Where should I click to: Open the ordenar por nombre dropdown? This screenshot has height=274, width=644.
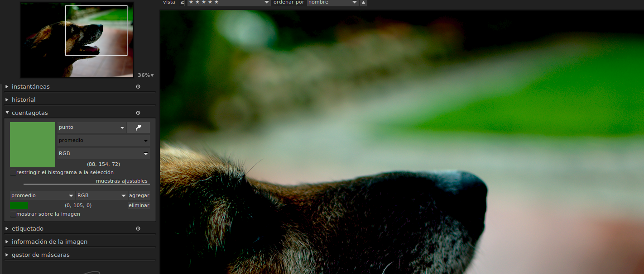(332, 3)
